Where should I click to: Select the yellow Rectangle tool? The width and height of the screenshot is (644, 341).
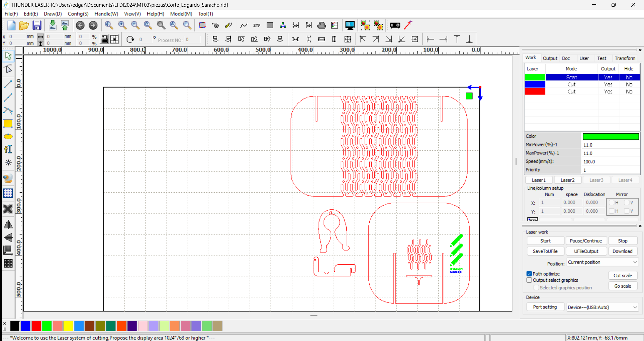pos(8,124)
